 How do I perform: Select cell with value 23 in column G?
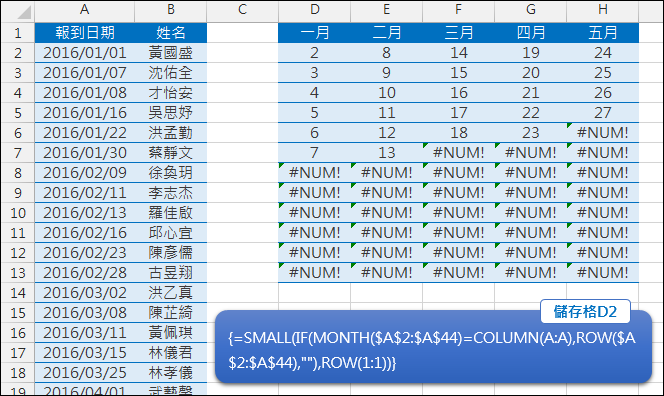pos(530,133)
